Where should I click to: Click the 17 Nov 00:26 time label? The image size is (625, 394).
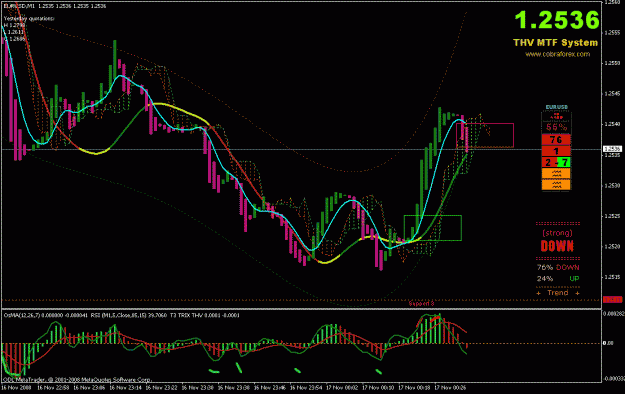click(x=450, y=387)
